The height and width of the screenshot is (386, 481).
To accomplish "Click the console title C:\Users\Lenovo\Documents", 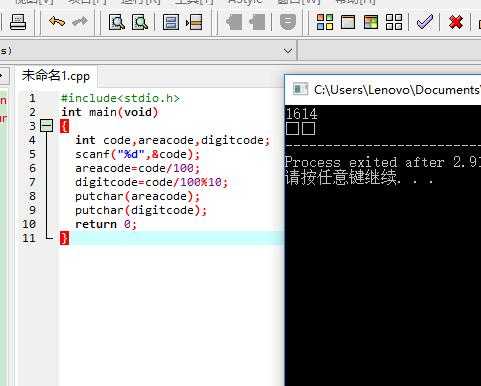I will click(x=397, y=90).
